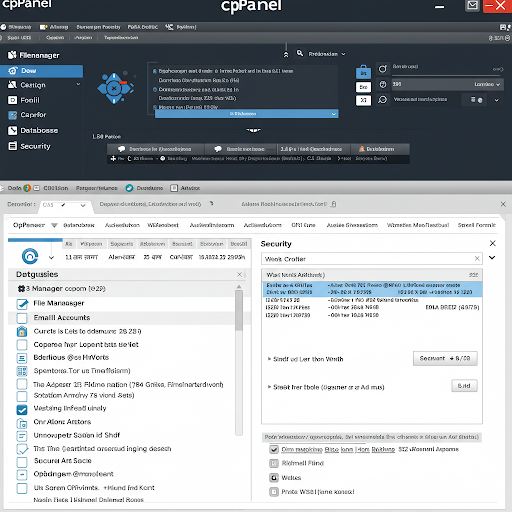Viewport: 512px width, 512px height.
Task: Click the blue briefcase icon
Action: [x=363, y=72]
